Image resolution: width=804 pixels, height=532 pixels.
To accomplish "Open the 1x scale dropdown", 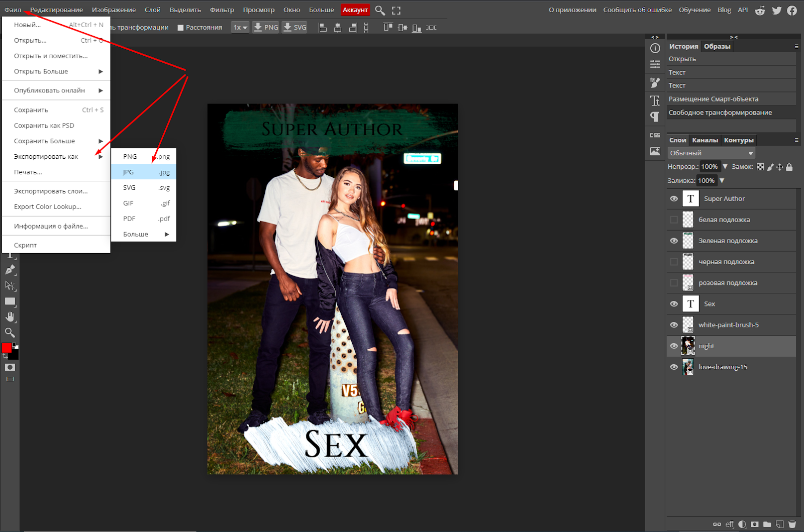I will point(240,27).
